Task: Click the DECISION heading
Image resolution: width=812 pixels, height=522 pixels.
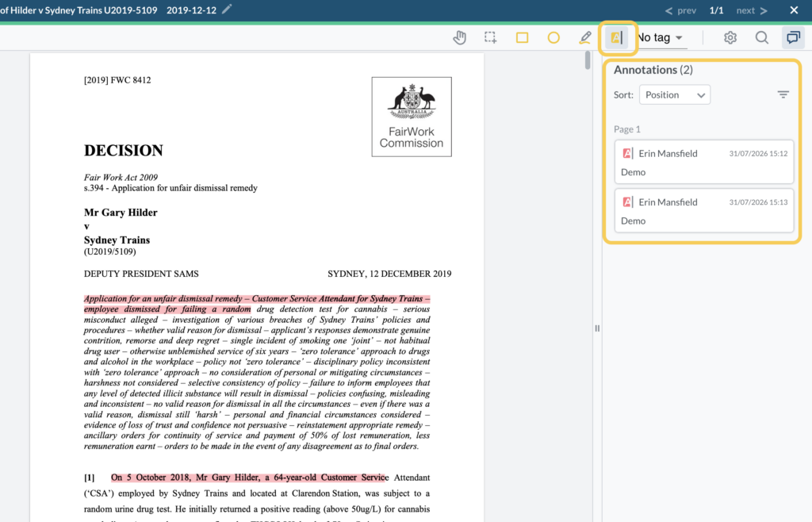Action: 124,150
